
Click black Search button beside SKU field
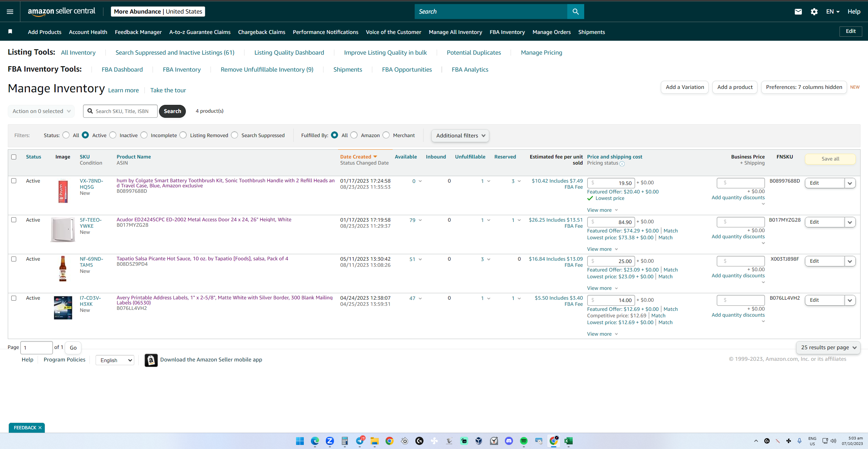click(x=172, y=111)
